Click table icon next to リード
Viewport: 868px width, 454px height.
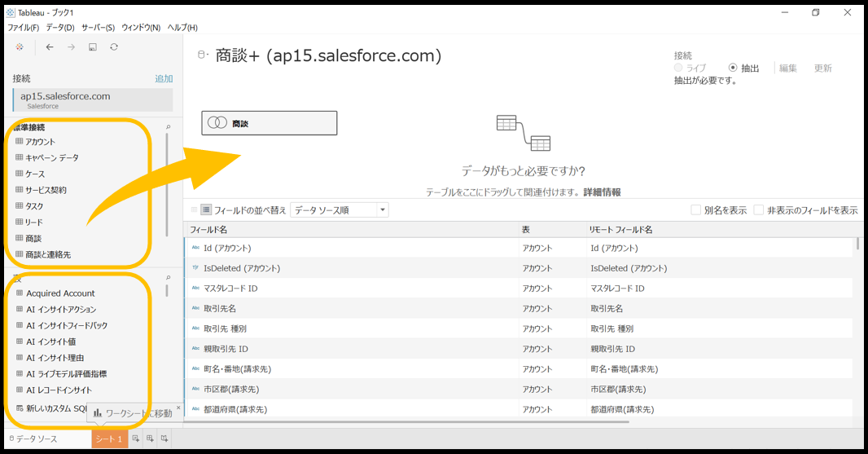(20, 222)
